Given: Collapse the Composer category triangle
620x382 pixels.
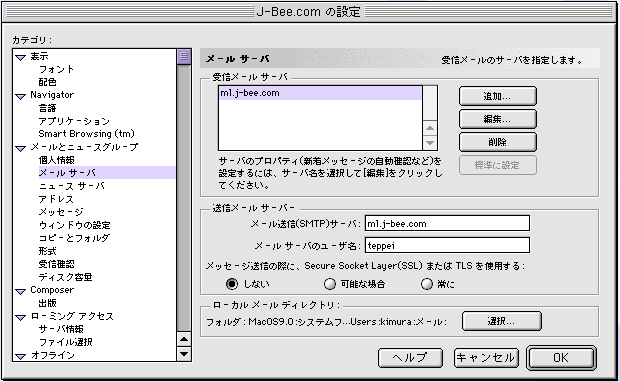Looking at the screenshot, I should pyautogui.click(x=21, y=291).
